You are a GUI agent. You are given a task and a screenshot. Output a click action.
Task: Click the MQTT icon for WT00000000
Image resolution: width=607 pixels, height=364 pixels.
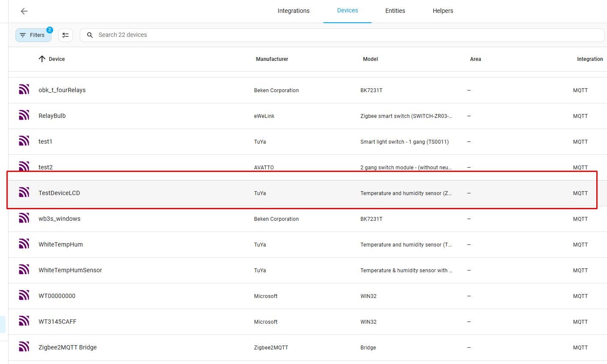24,295
